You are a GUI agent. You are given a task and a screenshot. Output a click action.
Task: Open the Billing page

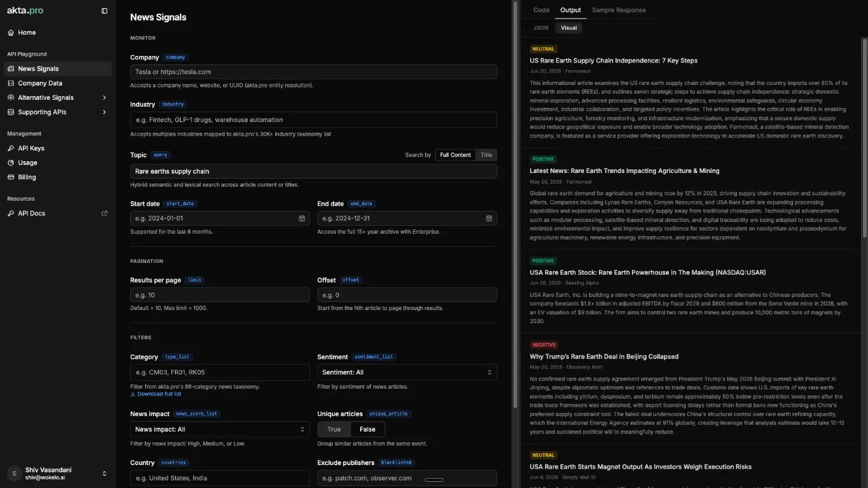click(58, 177)
